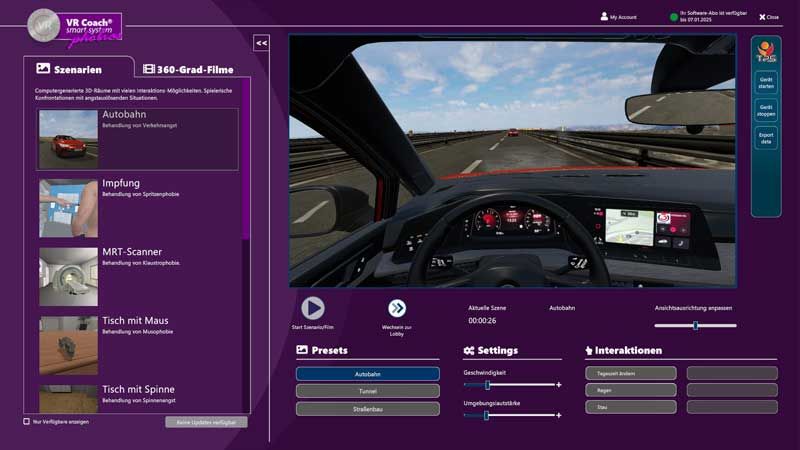Click the Tageszeit ändern interaction button
Screen dimensions: 800x450
631,373
